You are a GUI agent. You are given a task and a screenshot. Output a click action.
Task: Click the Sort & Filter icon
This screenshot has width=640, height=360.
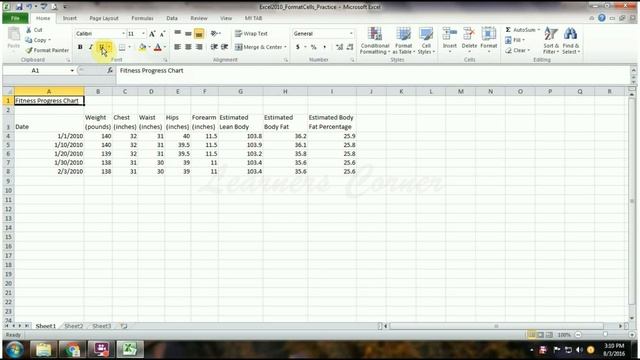(x=551, y=34)
